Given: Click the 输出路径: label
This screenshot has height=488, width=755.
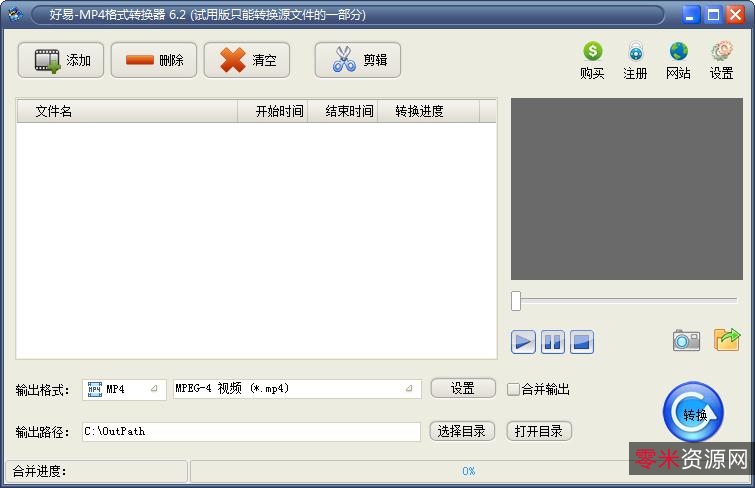Looking at the screenshot, I should point(42,432).
